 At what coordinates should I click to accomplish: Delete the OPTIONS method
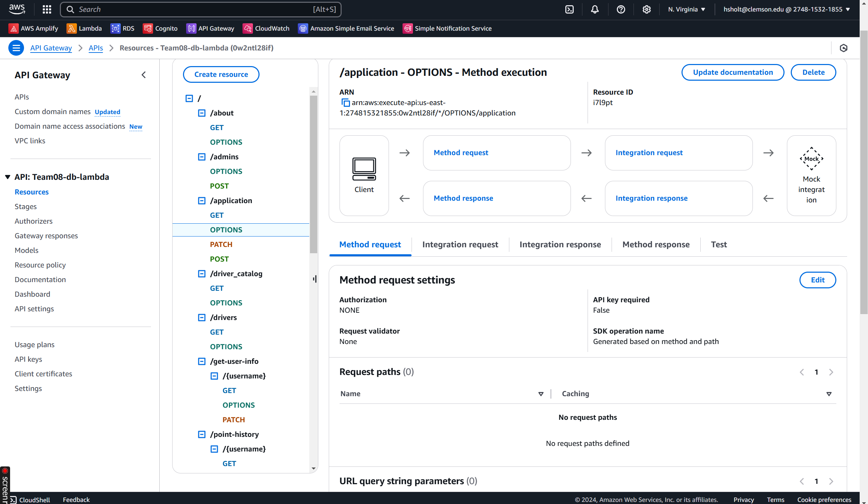tap(813, 72)
